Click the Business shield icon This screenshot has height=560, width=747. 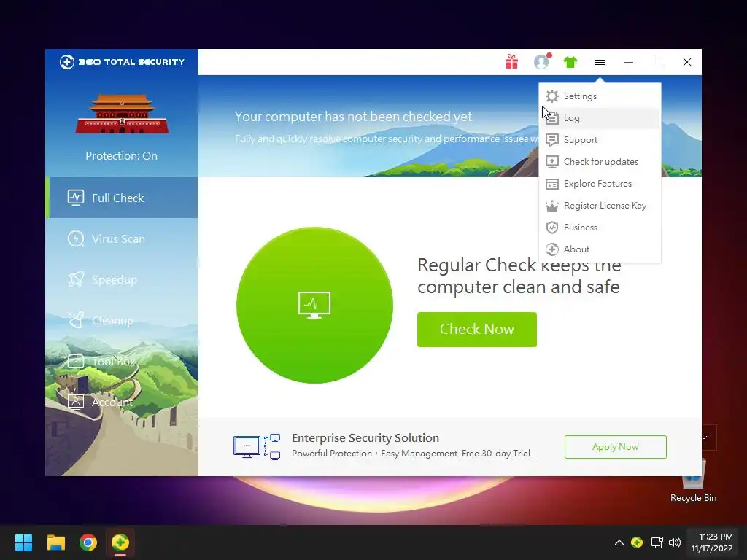tap(552, 227)
